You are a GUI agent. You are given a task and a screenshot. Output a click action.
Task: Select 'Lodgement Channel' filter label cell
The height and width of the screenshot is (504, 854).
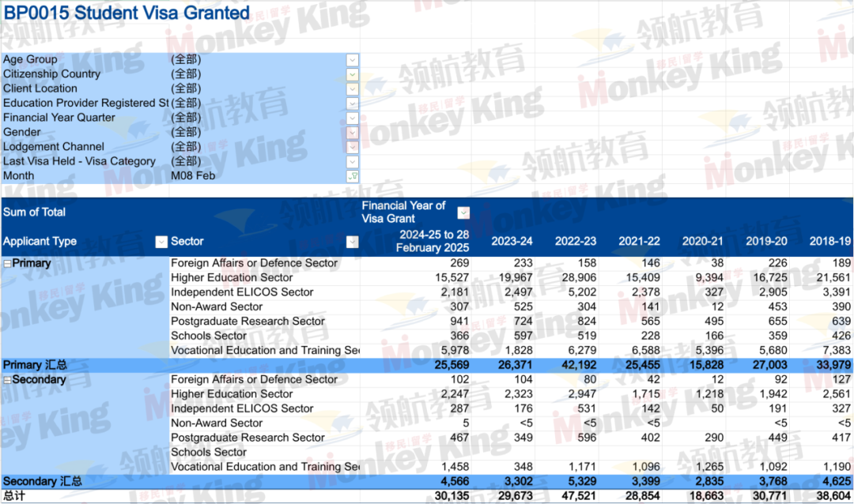click(54, 146)
